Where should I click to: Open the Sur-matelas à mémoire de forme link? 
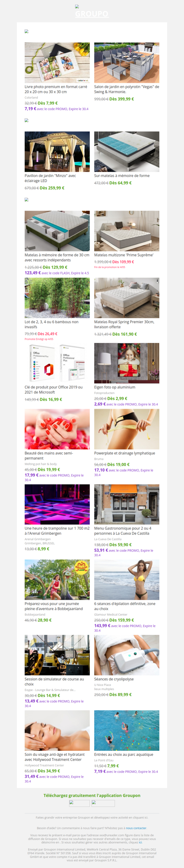click(122, 176)
